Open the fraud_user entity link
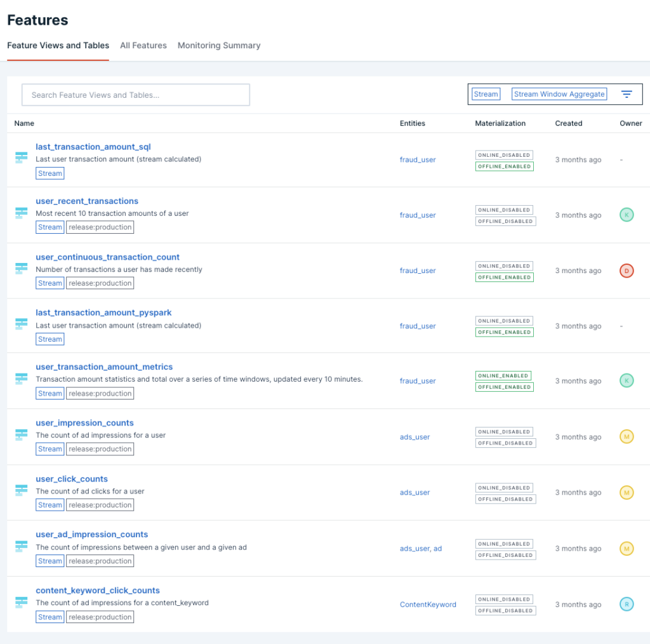 [x=417, y=159]
